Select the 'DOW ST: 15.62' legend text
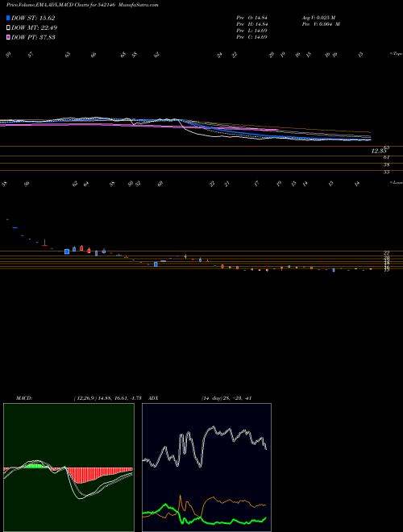The height and width of the screenshot is (532, 403). tap(33, 18)
